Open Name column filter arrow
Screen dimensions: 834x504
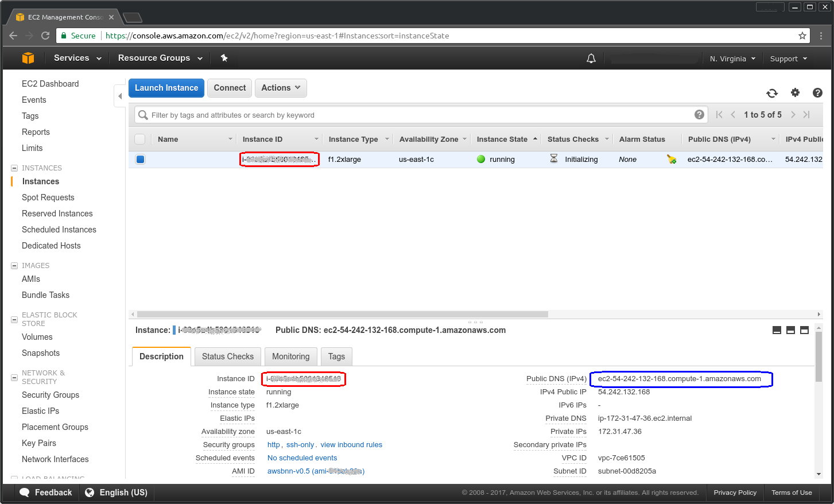coord(230,139)
